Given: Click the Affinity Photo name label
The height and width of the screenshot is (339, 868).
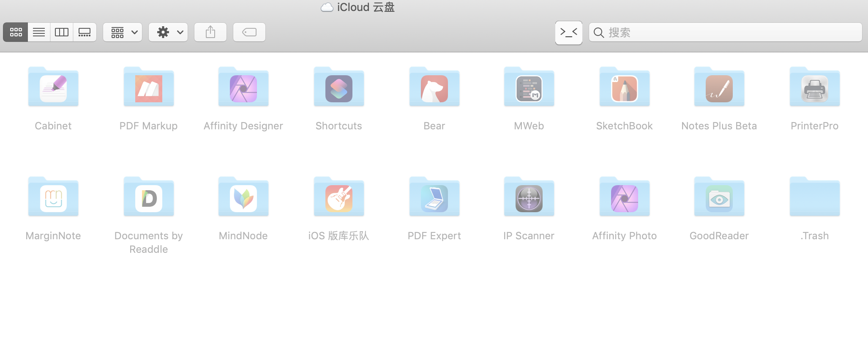Looking at the screenshot, I should point(625,236).
